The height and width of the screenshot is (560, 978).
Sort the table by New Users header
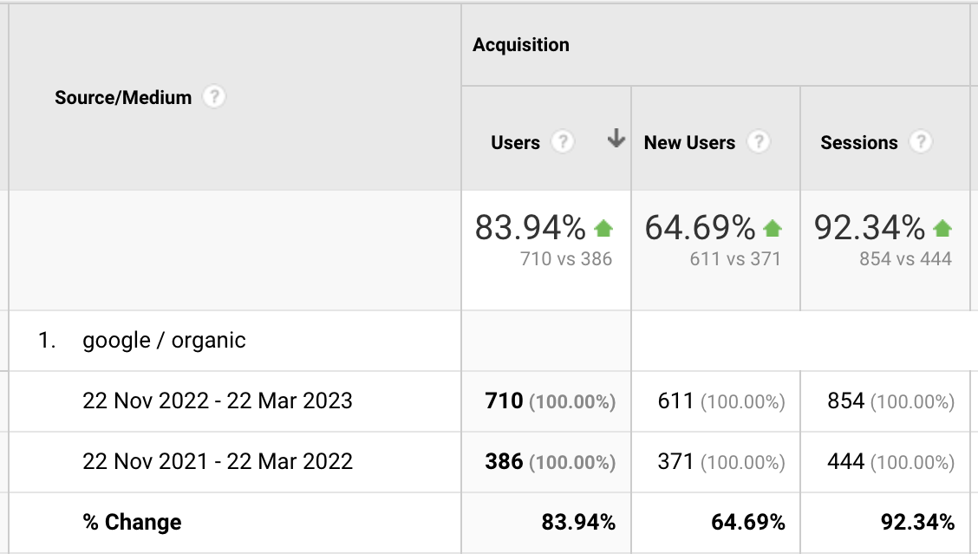(x=689, y=143)
